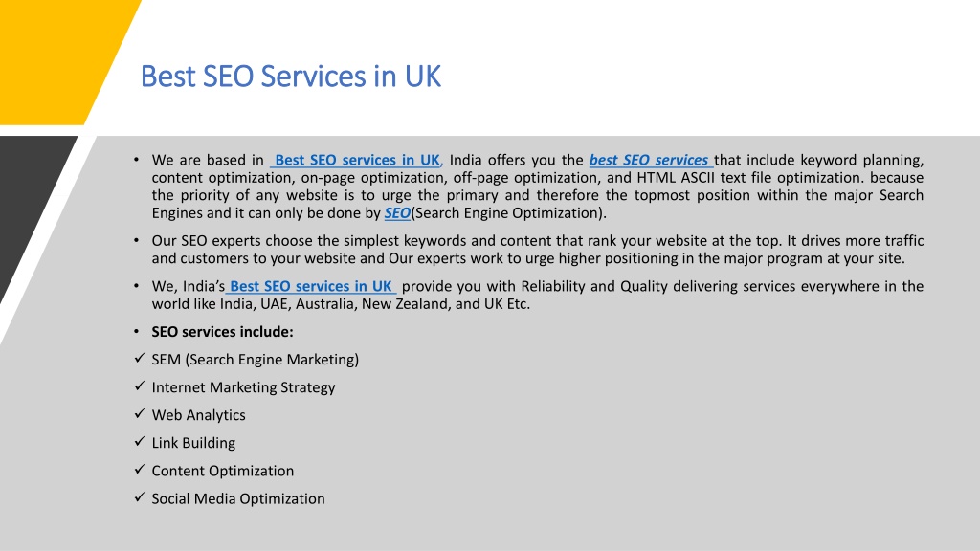
Task: Click the checkmark next to Social Media Optimization
Action: (x=140, y=497)
